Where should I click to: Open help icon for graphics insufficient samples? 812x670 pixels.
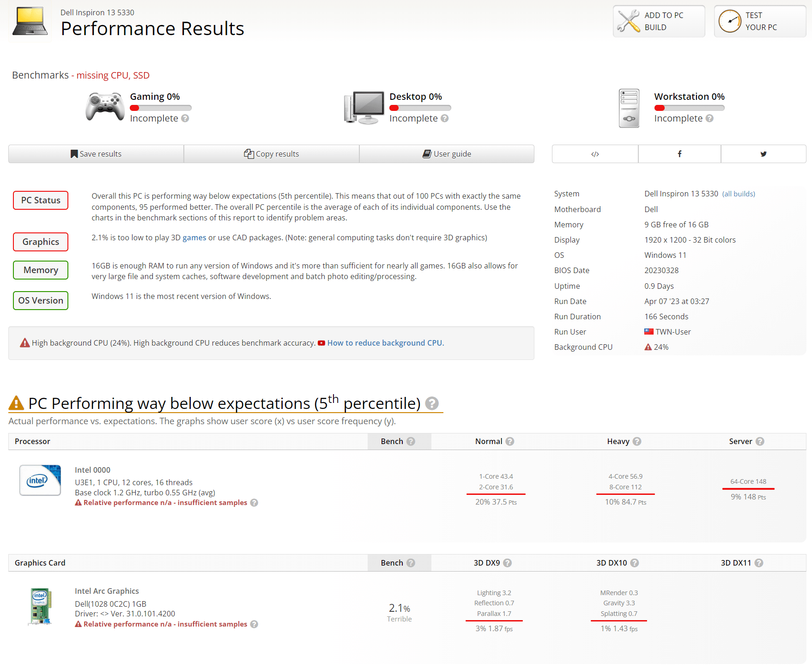[254, 624]
